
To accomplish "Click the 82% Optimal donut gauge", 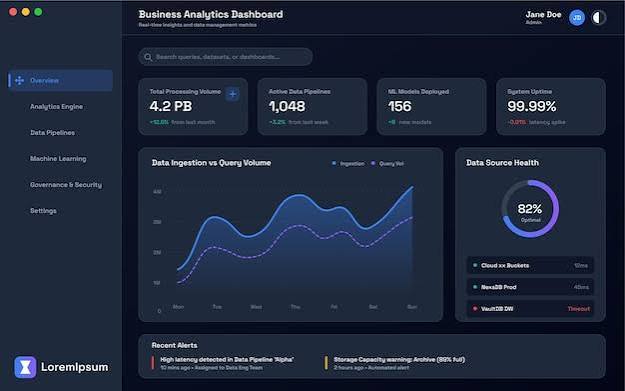I will coord(530,209).
